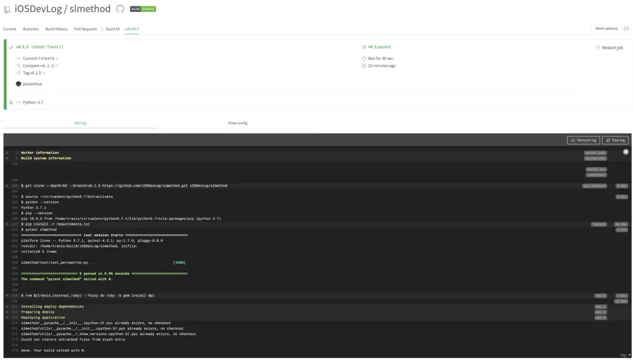Image resolution: width=634 pixels, height=364 pixels.
Task: Expand the pip install requirements fold
Action: (x=7, y=224)
